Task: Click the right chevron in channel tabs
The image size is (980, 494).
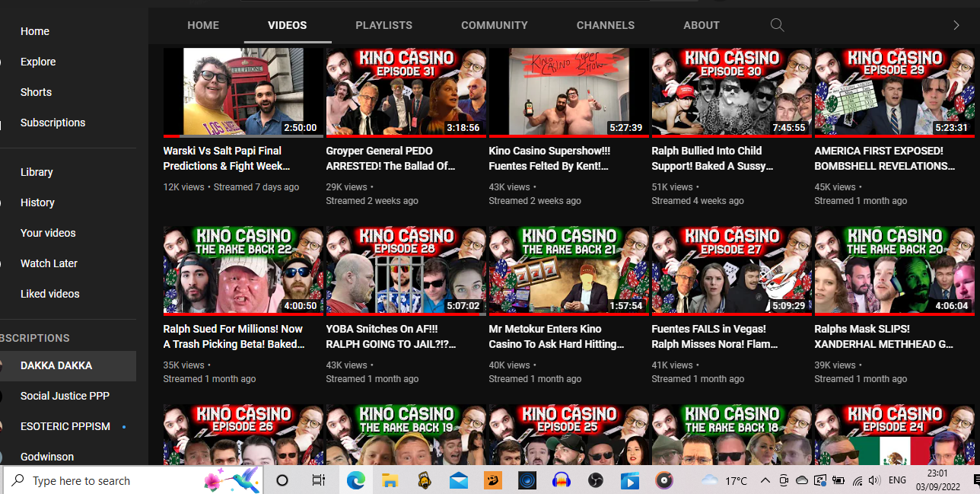Action: click(956, 25)
